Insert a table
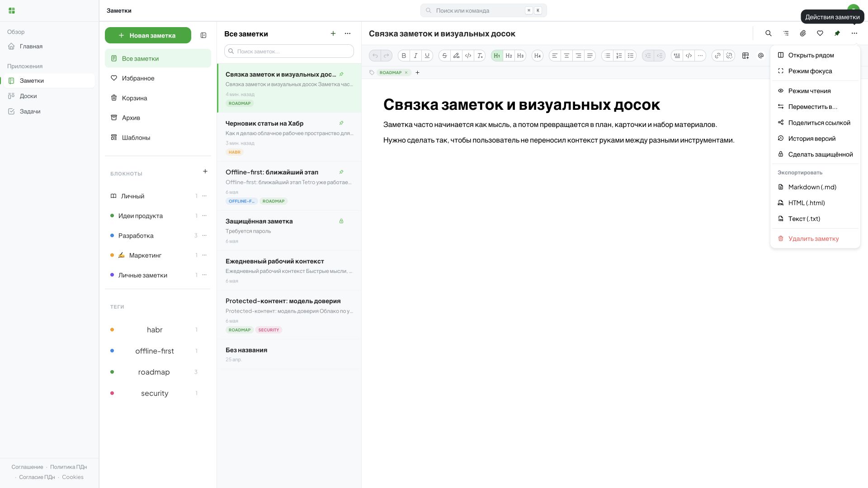The height and width of the screenshot is (488, 868). pos(745,56)
